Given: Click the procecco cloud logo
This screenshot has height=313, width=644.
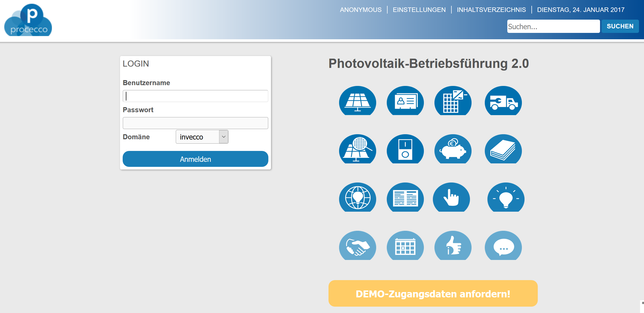Looking at the screenshot, I should [x=28, y=20].
